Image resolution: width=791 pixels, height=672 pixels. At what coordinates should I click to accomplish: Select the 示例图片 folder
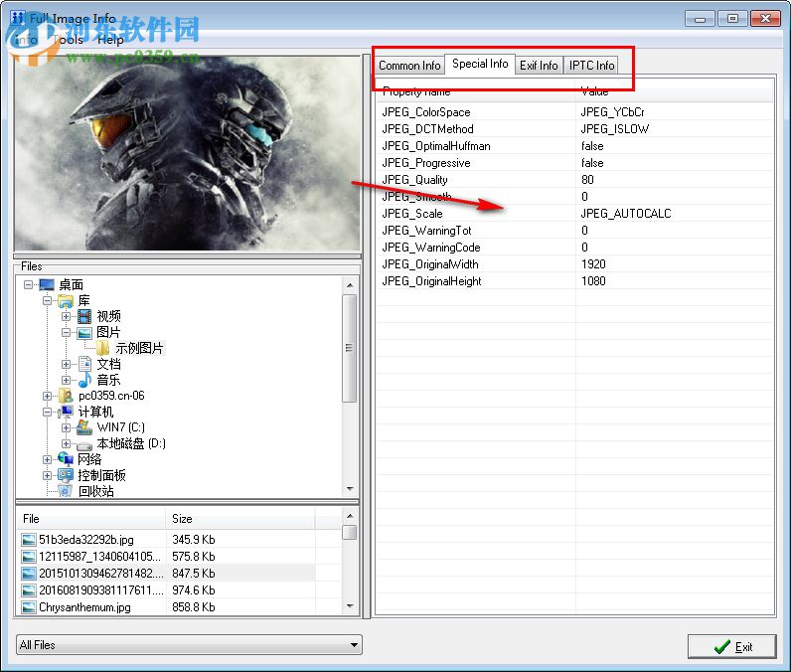click(x=139, y=348)
